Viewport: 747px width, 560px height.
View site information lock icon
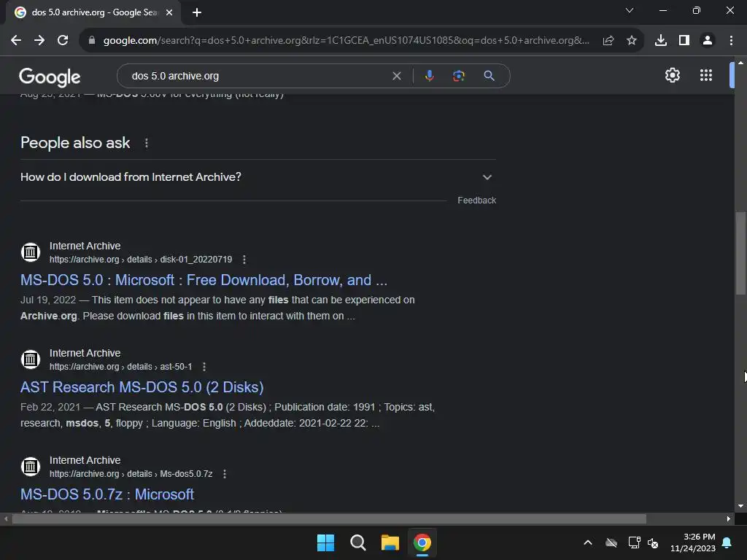(x=92, y=41)
